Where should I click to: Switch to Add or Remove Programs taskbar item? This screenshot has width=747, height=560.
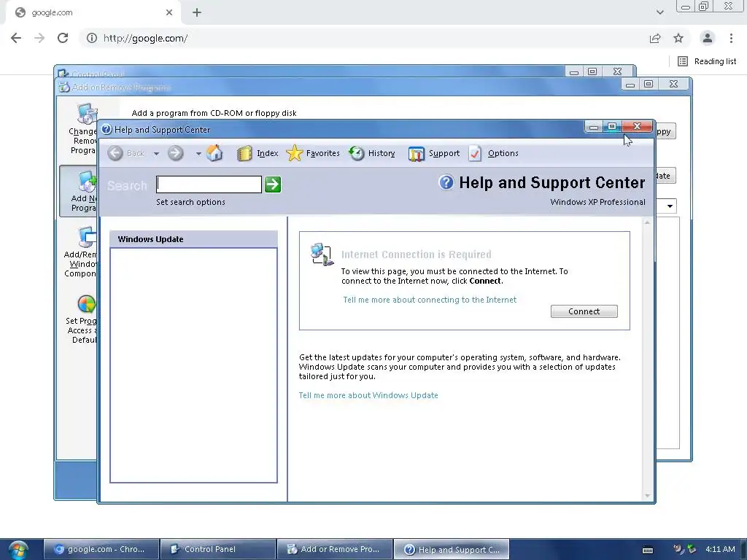click(335, 549)
